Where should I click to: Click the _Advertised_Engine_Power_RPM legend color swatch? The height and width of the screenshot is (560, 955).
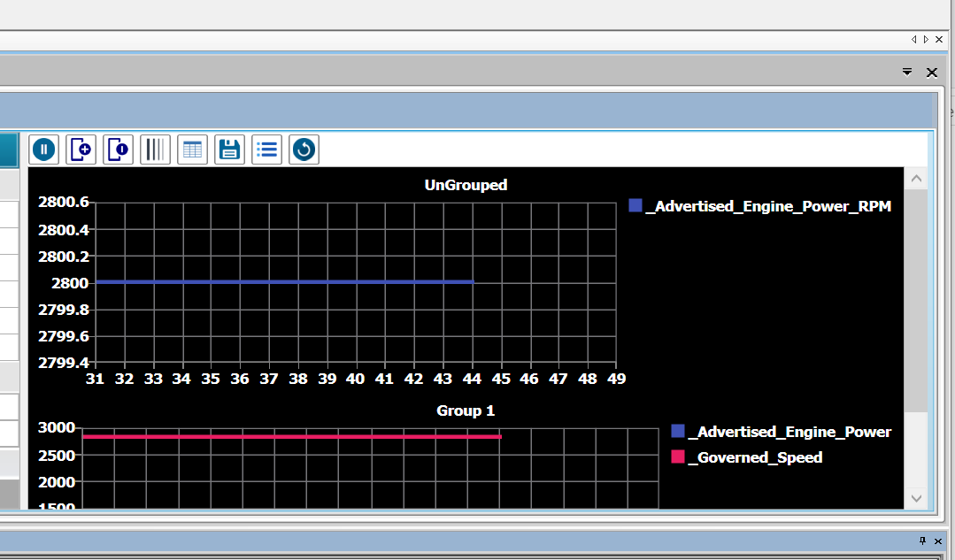coord(635,206)
